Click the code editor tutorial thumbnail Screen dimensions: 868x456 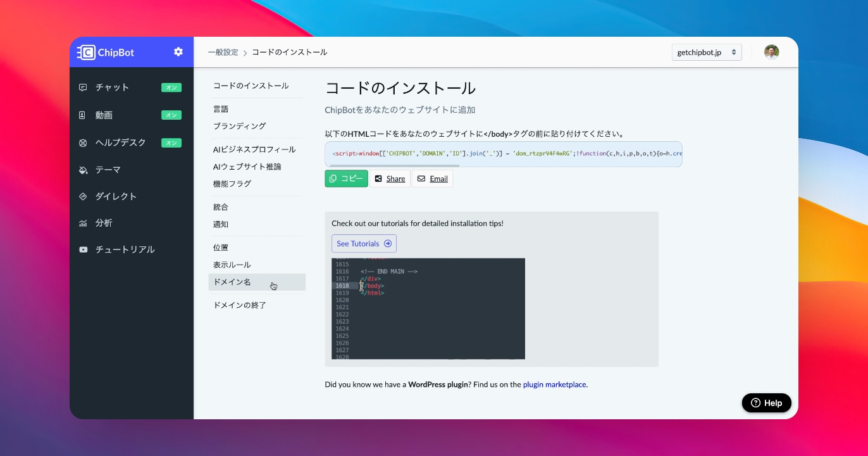tap(428, 308)
